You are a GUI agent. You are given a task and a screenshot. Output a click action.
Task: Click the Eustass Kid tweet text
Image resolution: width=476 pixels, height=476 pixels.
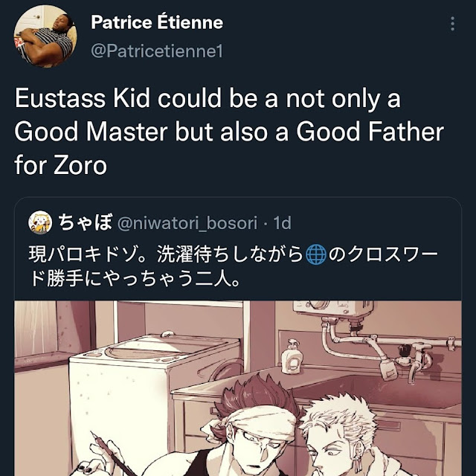tap(229, 132)
